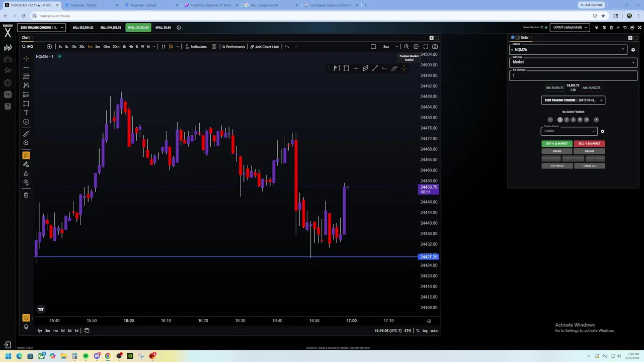
Task: Open the chart layout grid icon
Action: point(214,47)
